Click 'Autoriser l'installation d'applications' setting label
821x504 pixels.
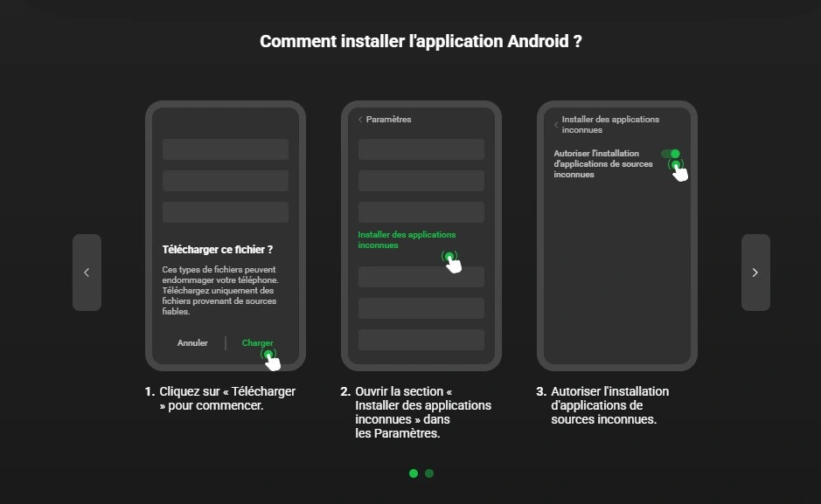603,163
